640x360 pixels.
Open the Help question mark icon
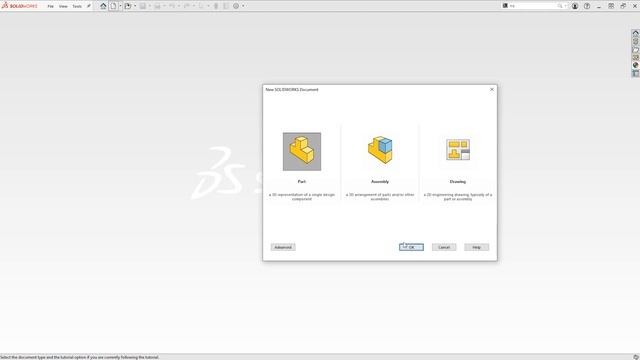[587, 6]
